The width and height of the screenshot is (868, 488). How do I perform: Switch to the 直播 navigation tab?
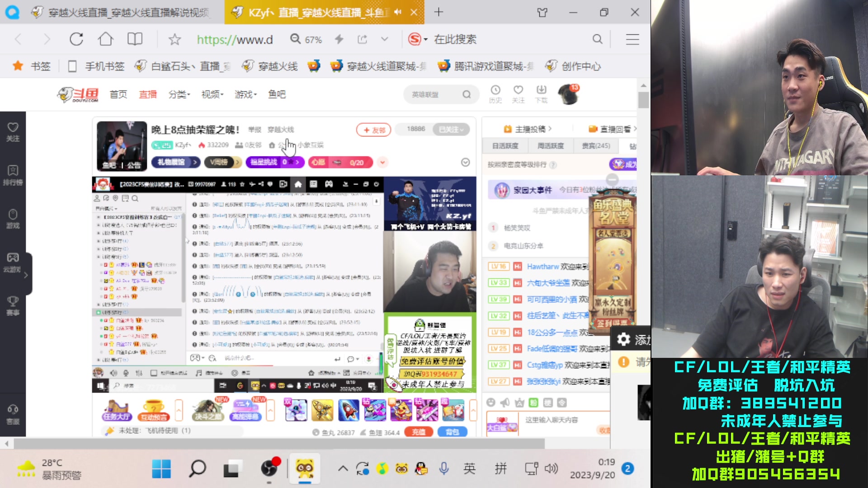click(148, 94)
